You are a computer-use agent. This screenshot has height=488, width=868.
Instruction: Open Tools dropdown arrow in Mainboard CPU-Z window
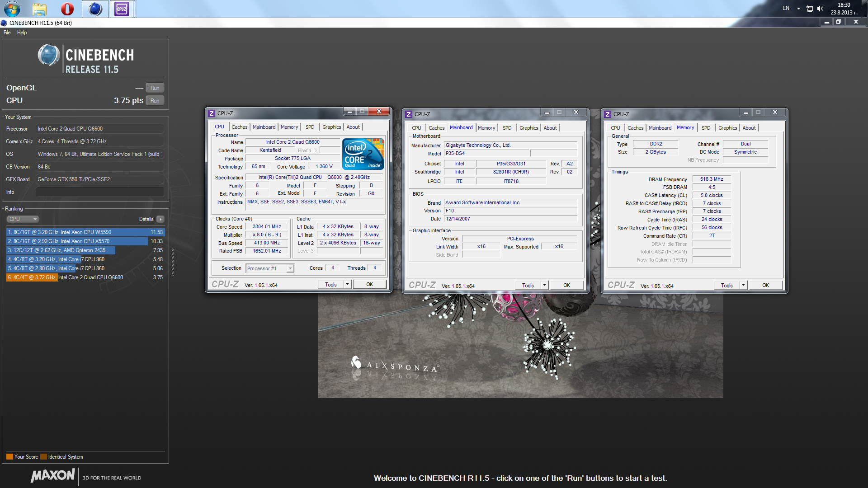click(x=545, y=286)
